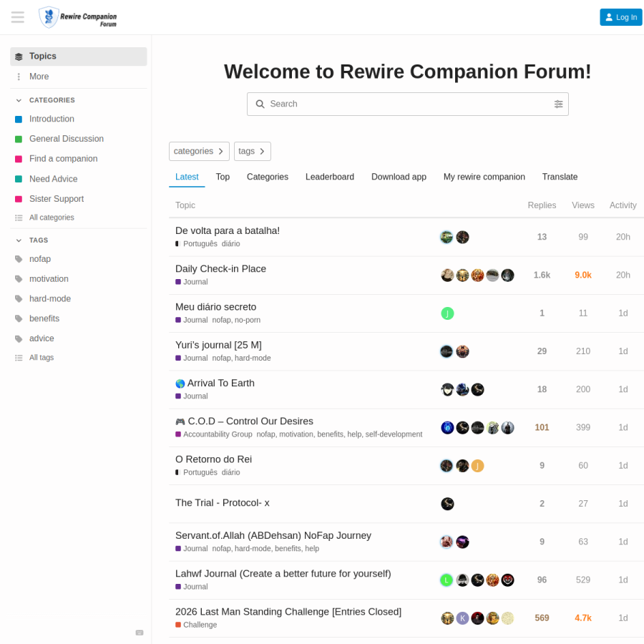Click blue first avatar on C.O.D topic
Screen dimensions: 644x644
(447, 428)
